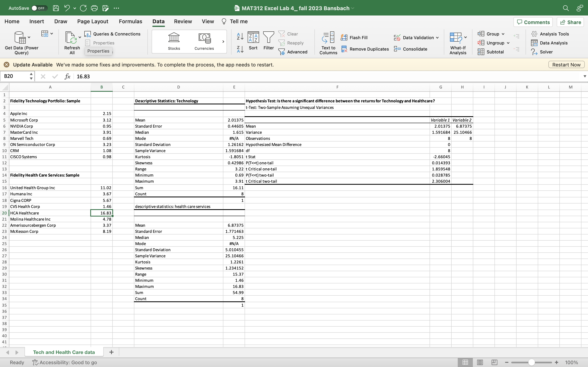Click Remove Duplicates in the ribbon
Screen dimensions: 588x367
pos(365,49)
